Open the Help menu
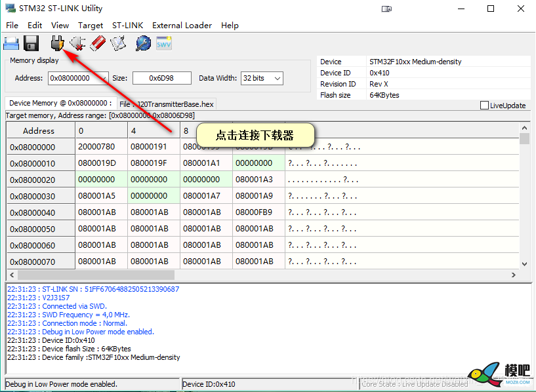Viewport: 536px width, 392px height. pos(230,26)
